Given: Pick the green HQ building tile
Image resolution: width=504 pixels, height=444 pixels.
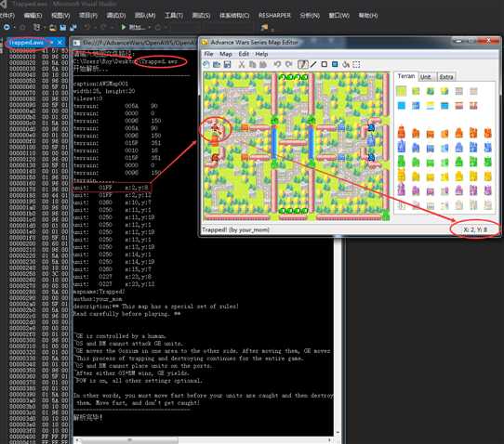Looking at the screenshot, I should click(x=401, y=161).
